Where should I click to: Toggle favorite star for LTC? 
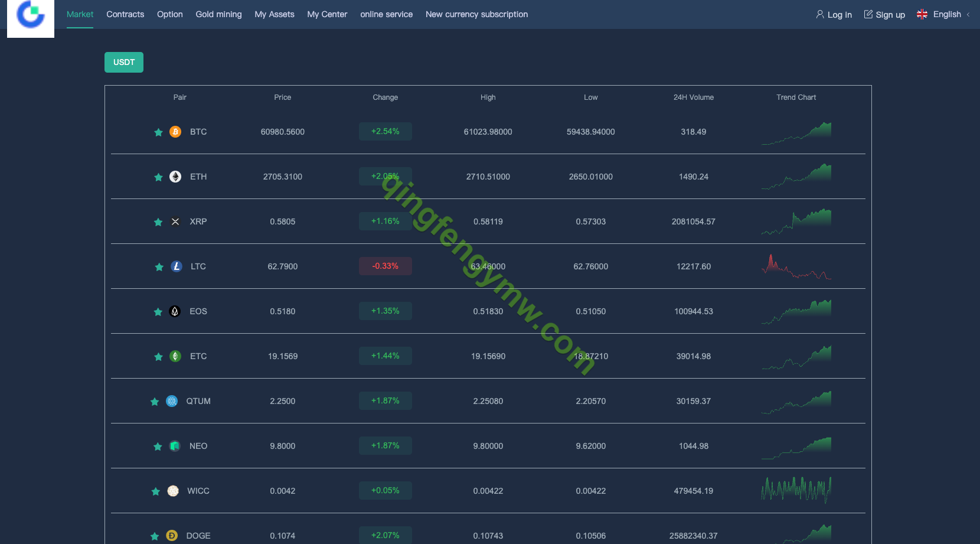159,267
